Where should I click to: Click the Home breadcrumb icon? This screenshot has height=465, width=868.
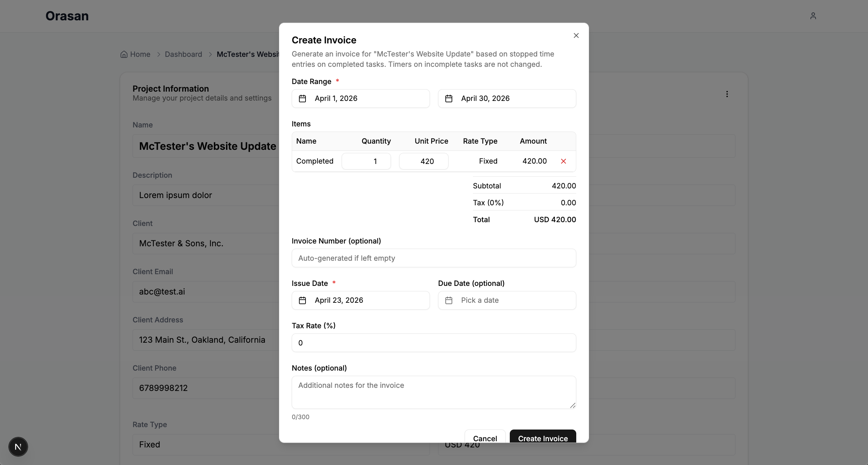[124, 54]
